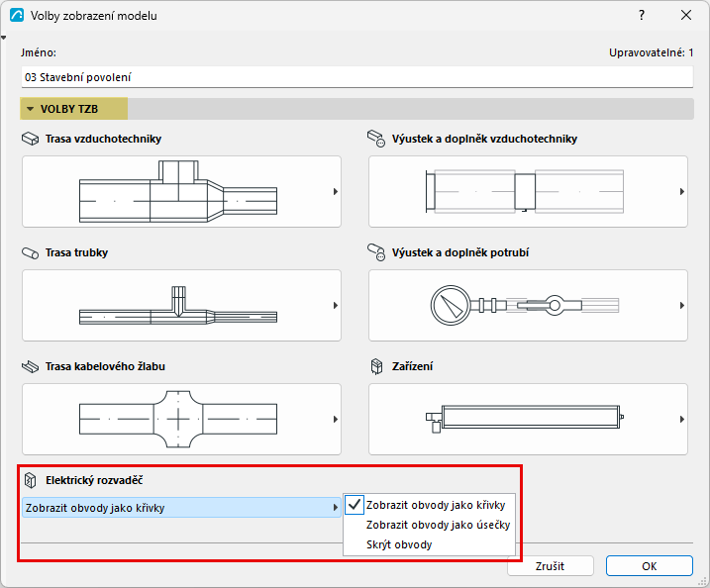
Task: Select Zobrazit obvody jako úsečky option
Action: 429,525
